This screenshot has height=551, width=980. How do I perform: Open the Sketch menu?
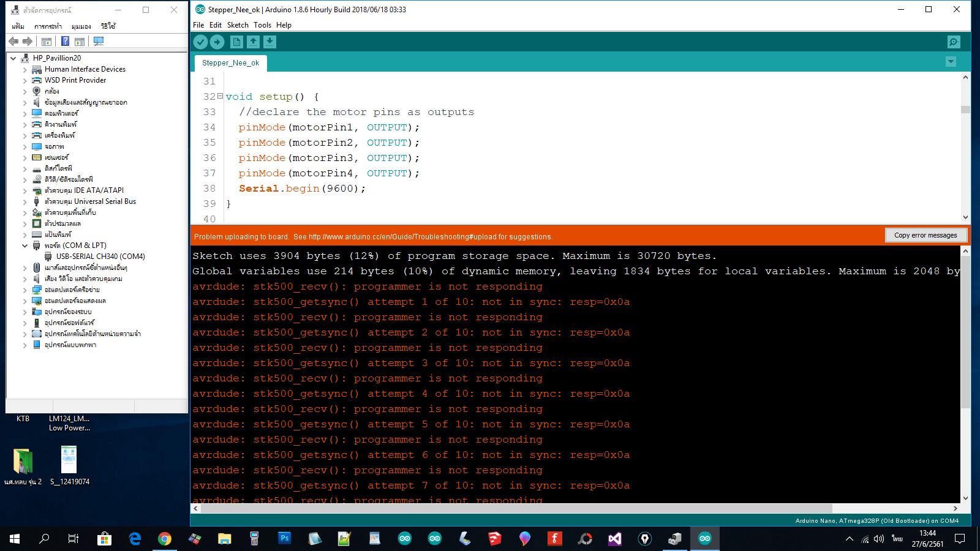coord(238,25)
